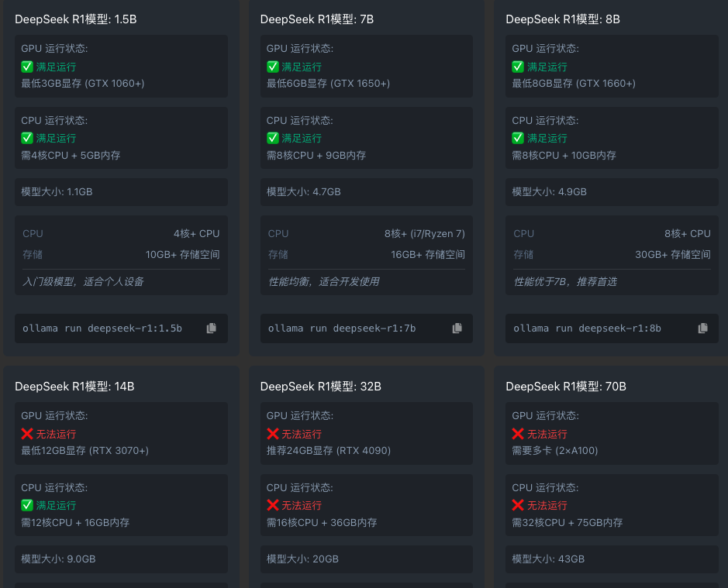Click the red cross in 70B CPU status
Viewport: 728px width, 588px height.
518,505
